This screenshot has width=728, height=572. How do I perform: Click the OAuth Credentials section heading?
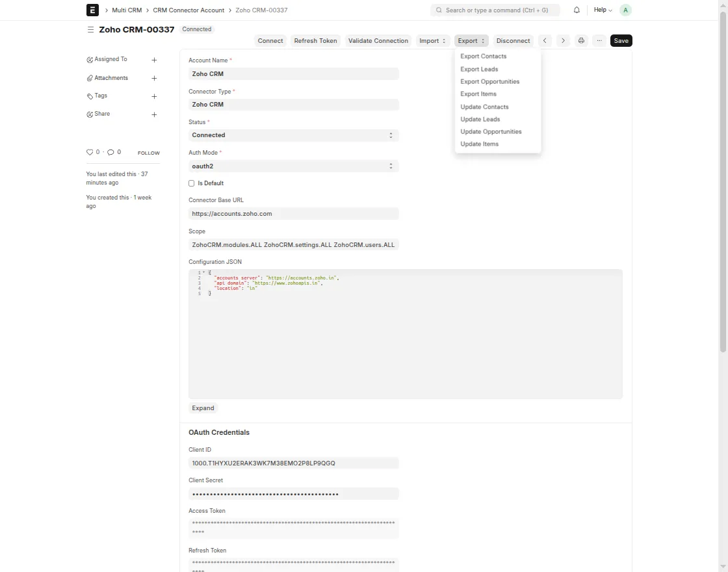218,432
